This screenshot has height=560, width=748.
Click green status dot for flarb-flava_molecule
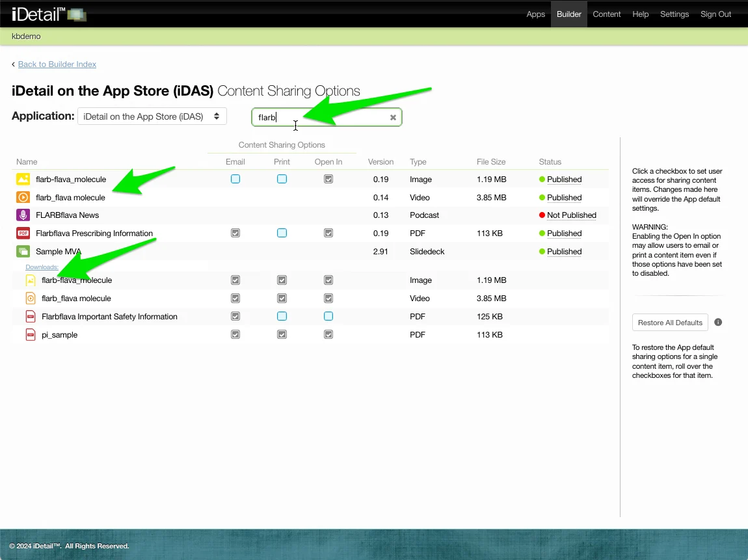[542, 180]
